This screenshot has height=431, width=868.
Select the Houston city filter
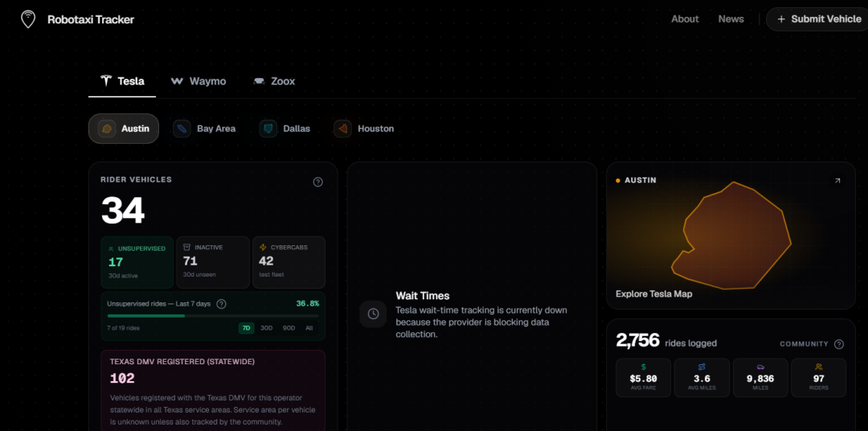pyautogui.click(x=364, y=129)
